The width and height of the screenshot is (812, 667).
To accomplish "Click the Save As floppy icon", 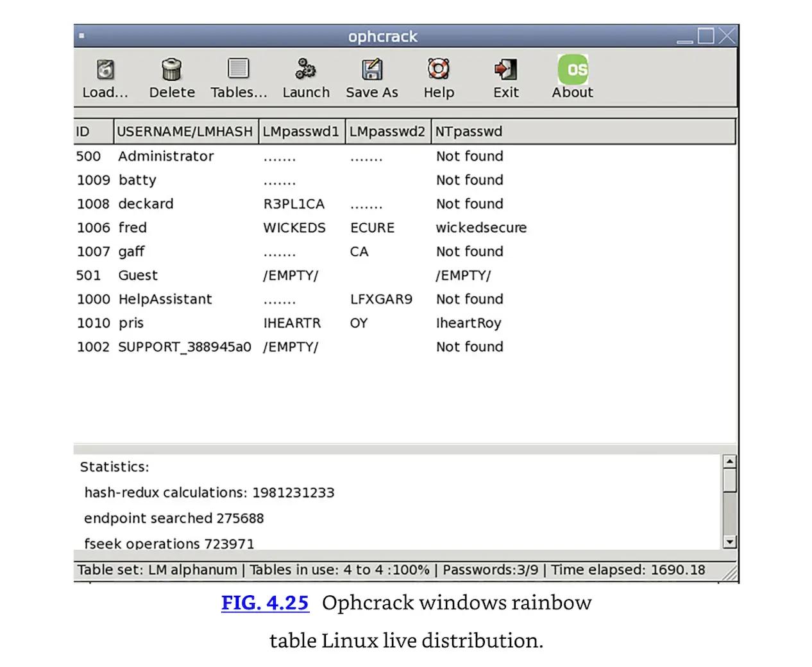I will (x=371, y=69).
